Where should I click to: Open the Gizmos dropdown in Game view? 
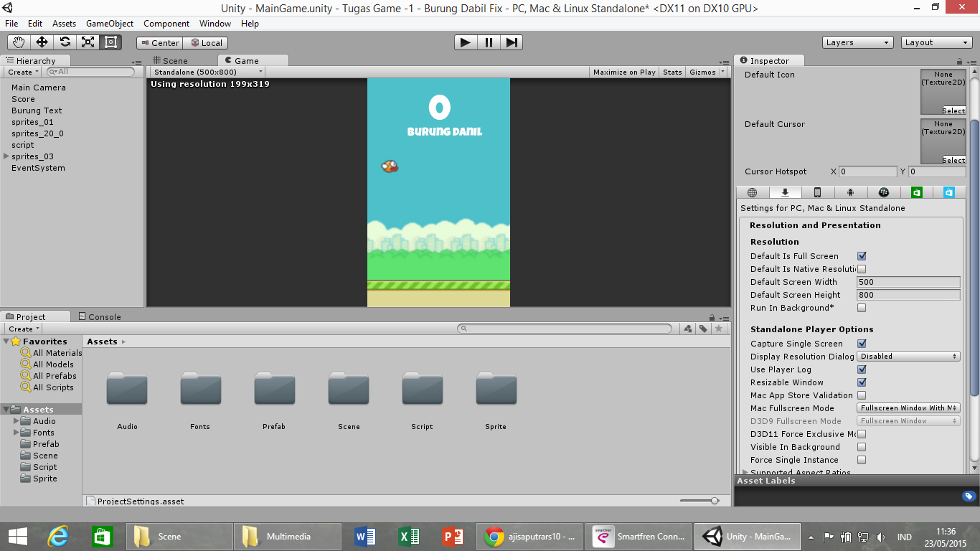(707, 72)
